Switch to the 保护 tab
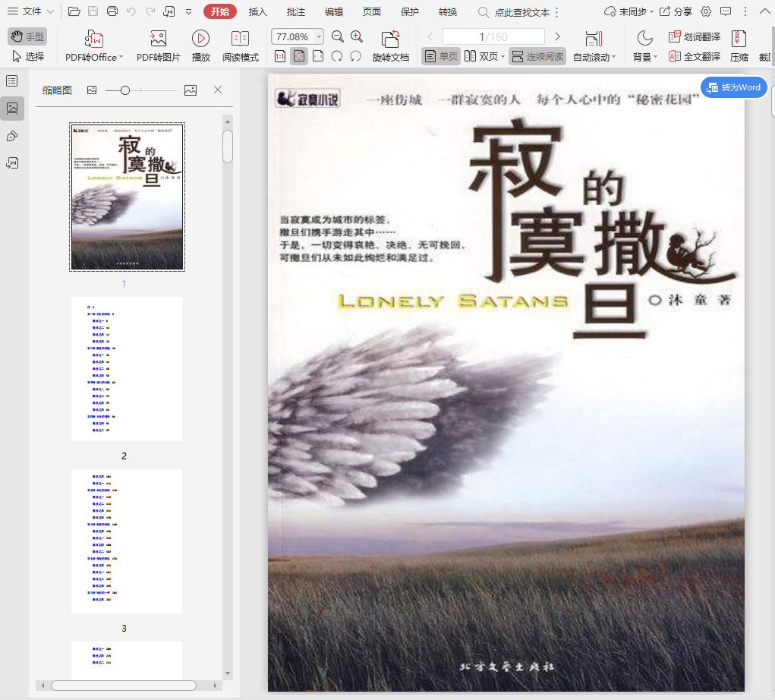This screenshot has height=700, width=775. point(410,11)
